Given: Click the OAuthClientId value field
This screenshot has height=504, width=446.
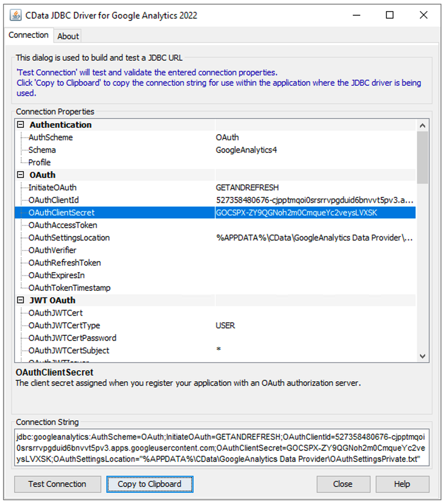Looking at the screenshot, I should pos(313,200).
